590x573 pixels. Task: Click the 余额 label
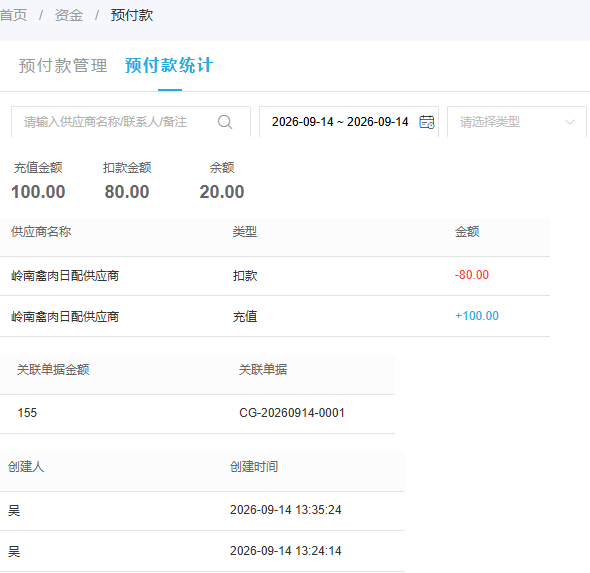click(222, 168)
